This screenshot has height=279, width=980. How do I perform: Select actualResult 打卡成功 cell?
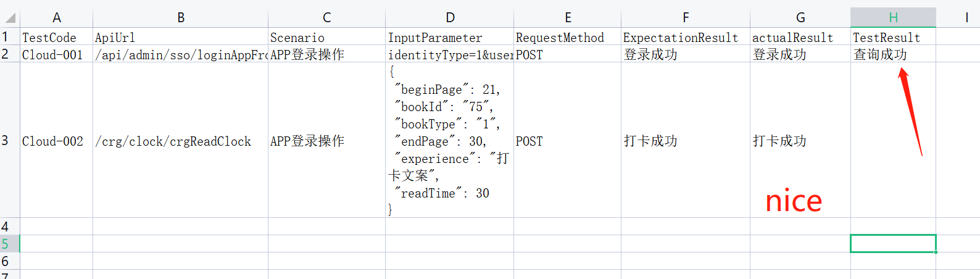pyautogui.click(x=800, y=141)
